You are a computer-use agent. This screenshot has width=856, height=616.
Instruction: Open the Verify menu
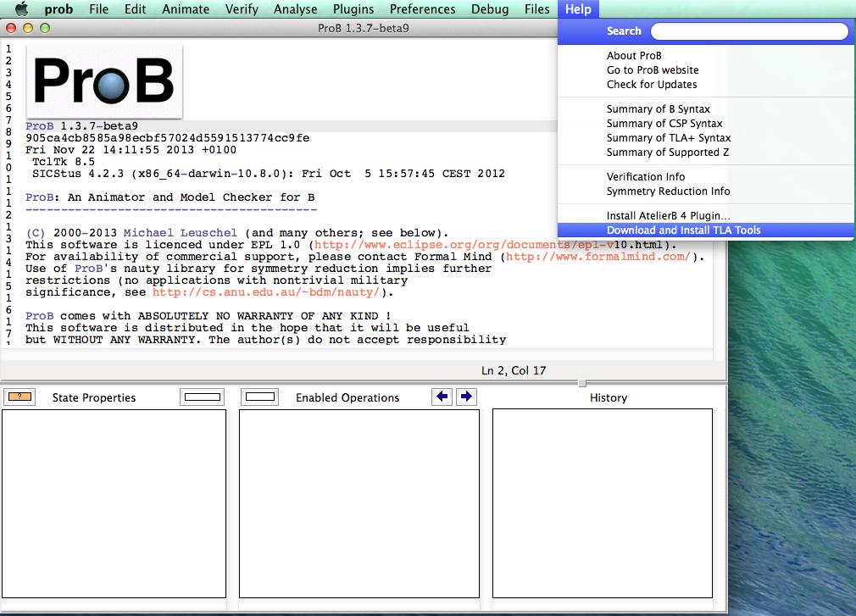242,9
